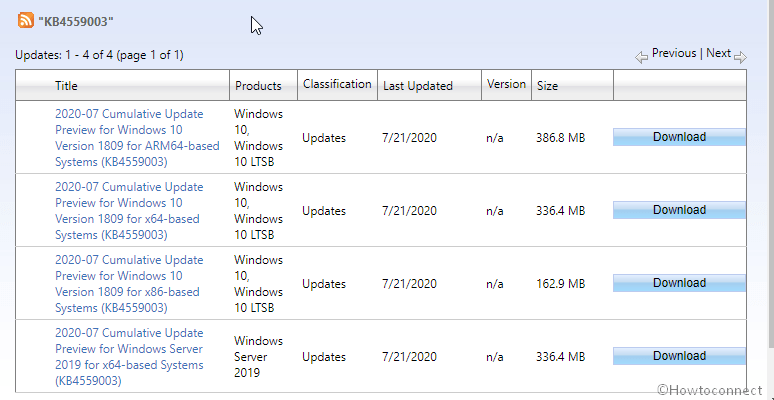Select the n/a version in the ARM64 row
The height and width of the screenshot is (400, 774).
click(x=495, y=138)
